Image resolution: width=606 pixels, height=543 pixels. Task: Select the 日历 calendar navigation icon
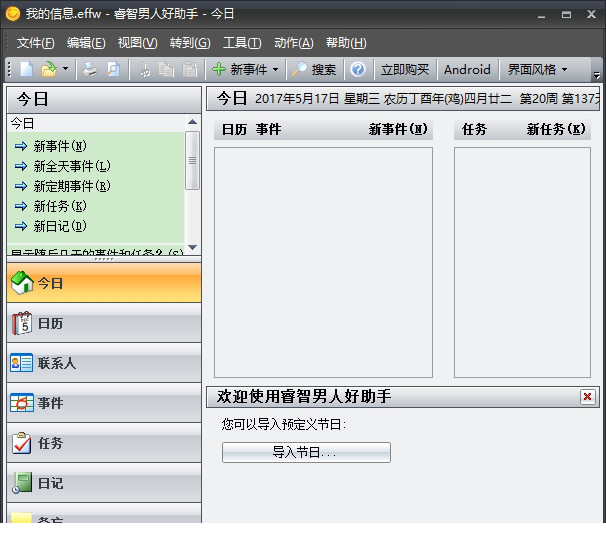point(22,323)
